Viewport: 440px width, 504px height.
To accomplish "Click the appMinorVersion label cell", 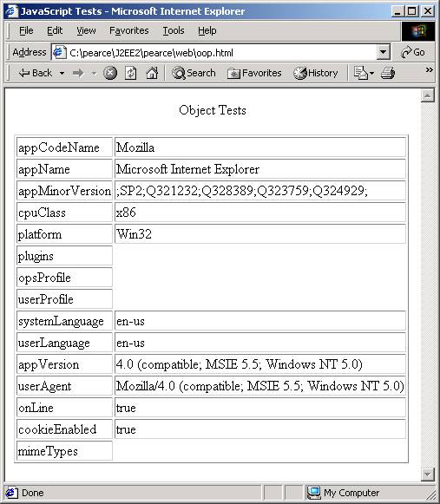I will pyautogui.click(x=64, y=191).
